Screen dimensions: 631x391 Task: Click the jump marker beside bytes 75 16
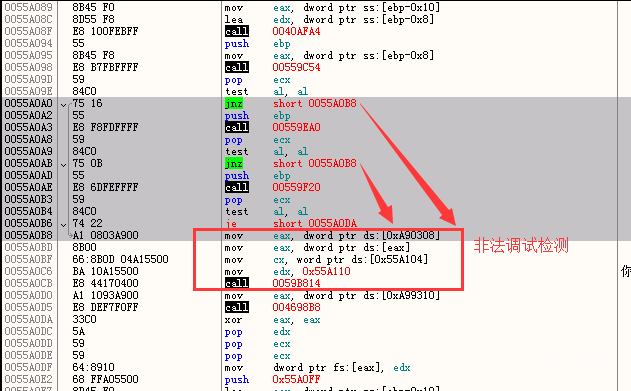click(x=63, y=105)
